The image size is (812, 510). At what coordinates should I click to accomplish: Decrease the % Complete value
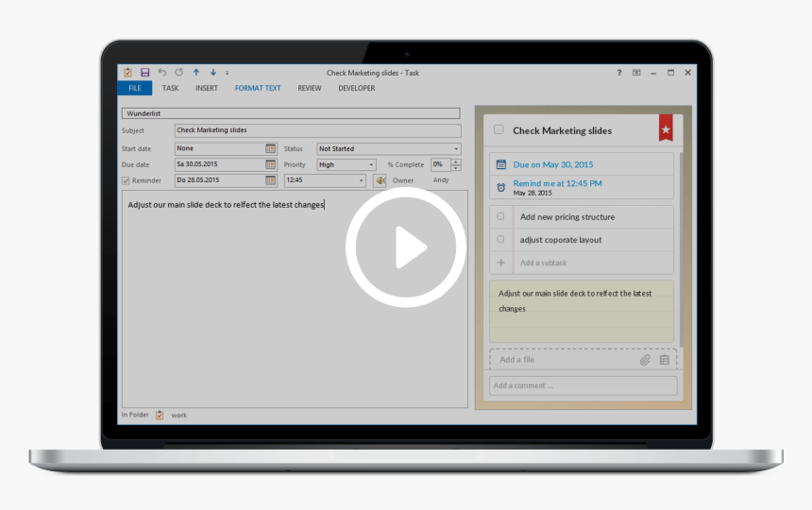456,168
